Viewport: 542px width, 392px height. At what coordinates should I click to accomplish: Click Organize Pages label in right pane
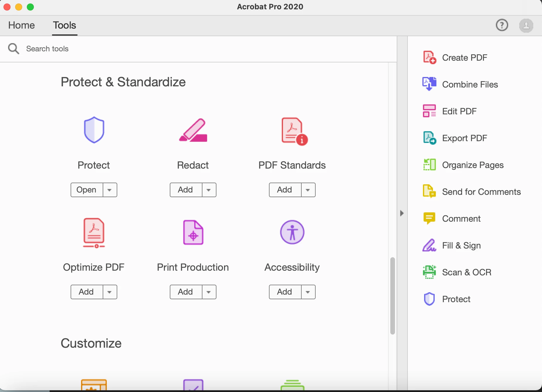(x=473, y=165)
